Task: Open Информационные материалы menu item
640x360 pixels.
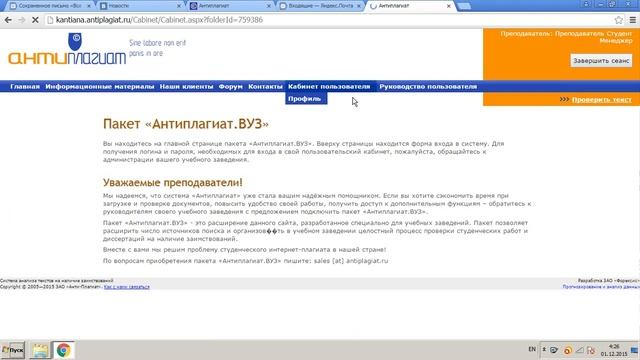Action: point(100,87)
